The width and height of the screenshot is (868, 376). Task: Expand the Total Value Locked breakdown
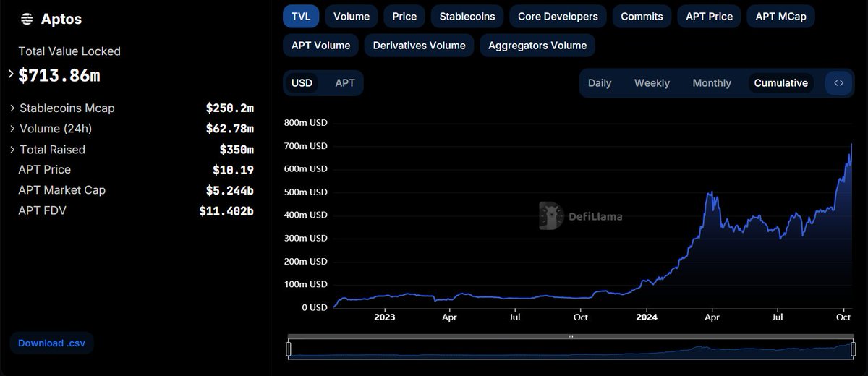pyautogui.click(x=11, y=74)
